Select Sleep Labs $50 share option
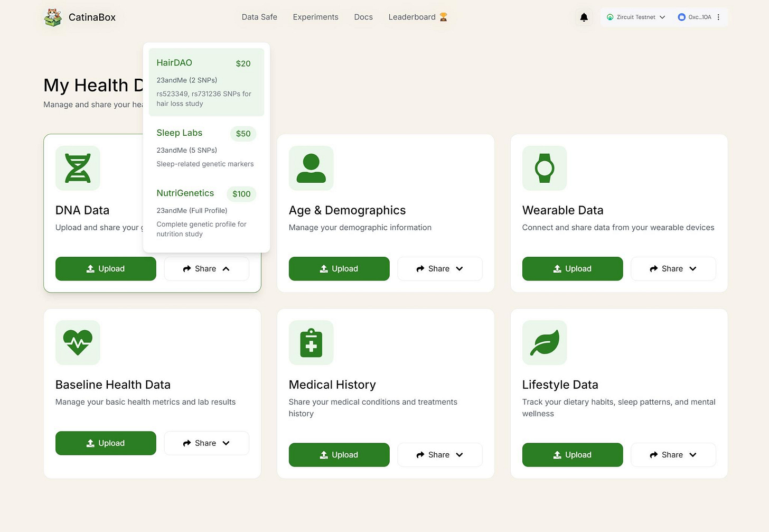 [x=207, y=148]
